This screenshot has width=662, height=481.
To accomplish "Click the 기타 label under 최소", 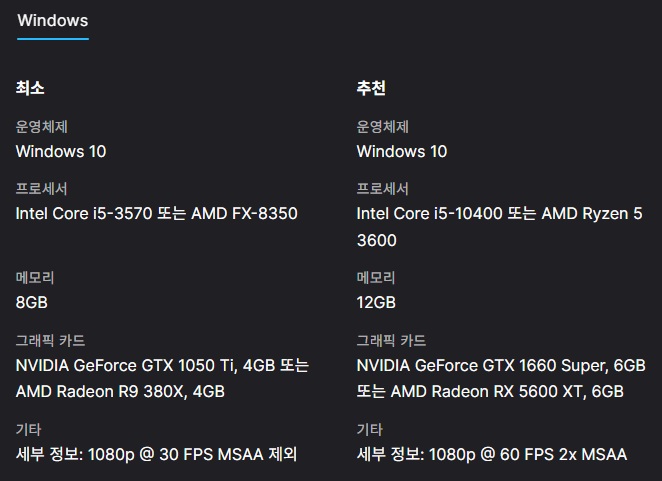I will point(29,429).
